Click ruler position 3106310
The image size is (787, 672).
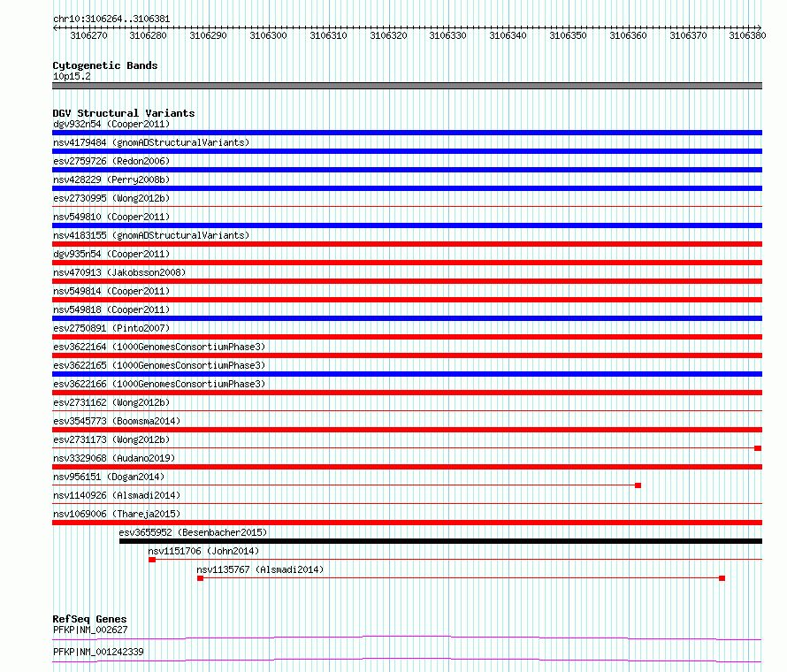pyautogui.click(x=328, y=35)
